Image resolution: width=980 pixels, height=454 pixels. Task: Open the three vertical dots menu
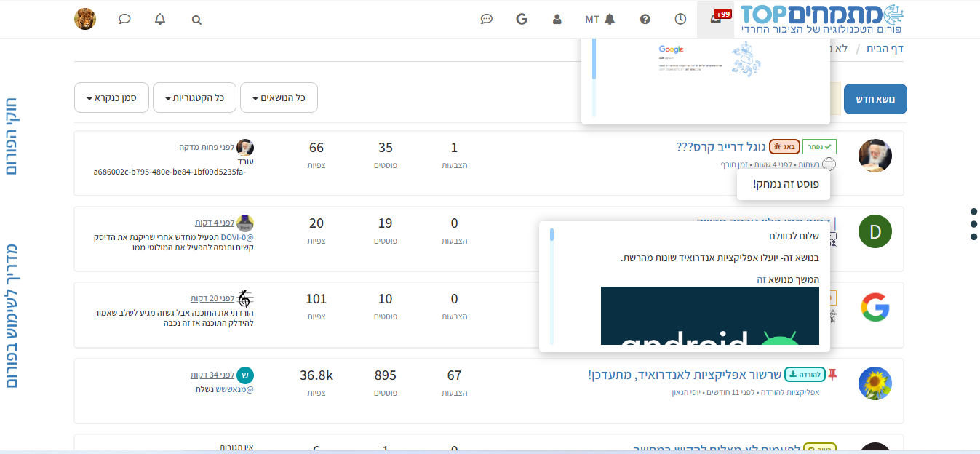coord(974,224)
